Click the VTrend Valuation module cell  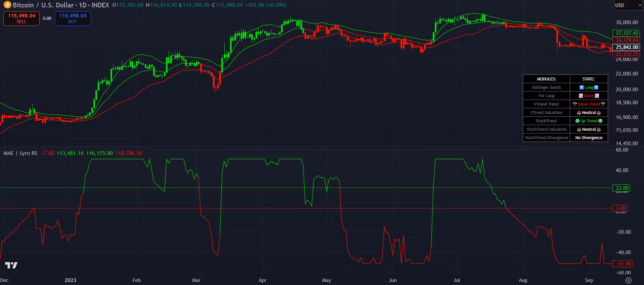coord(546,113)
